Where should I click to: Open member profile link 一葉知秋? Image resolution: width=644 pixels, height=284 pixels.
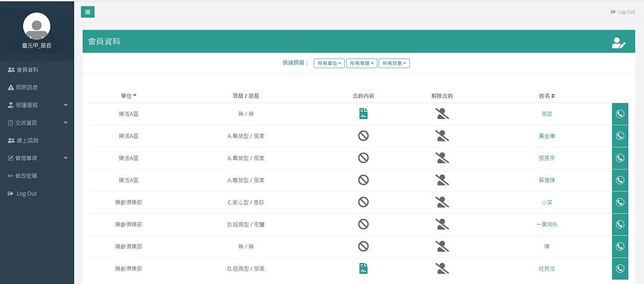(547, 224)
